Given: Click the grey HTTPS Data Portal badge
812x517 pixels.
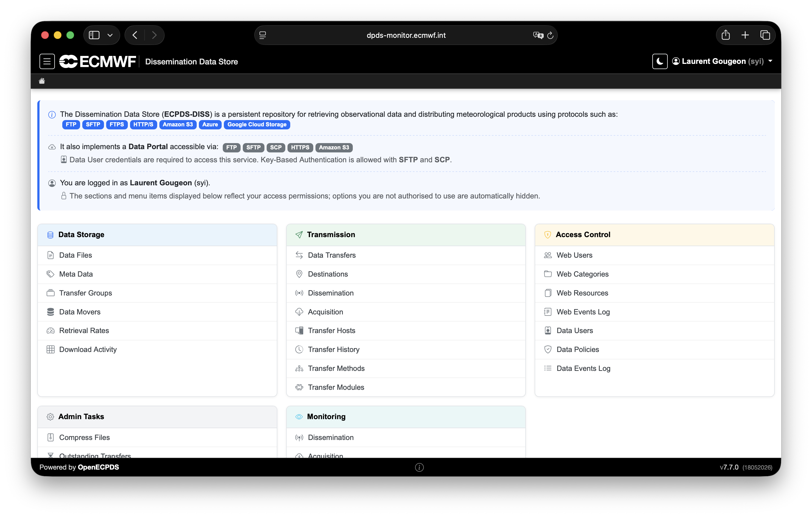Looking at the screenshot, I should (300, 148).
